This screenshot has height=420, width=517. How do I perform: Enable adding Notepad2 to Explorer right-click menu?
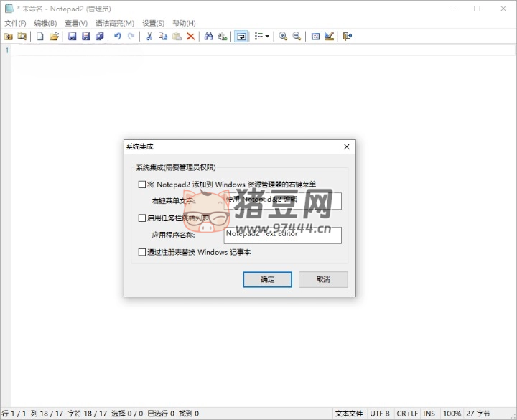141,184
